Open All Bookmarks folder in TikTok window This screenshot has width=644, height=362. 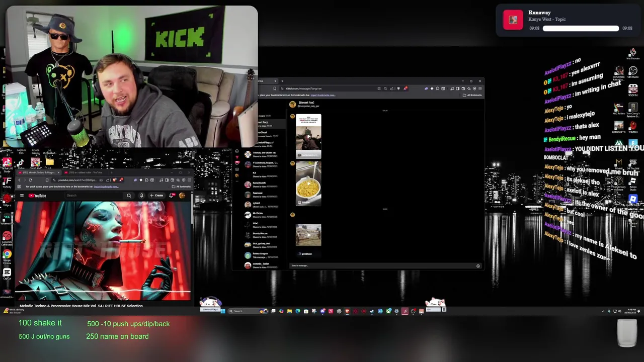473,95
